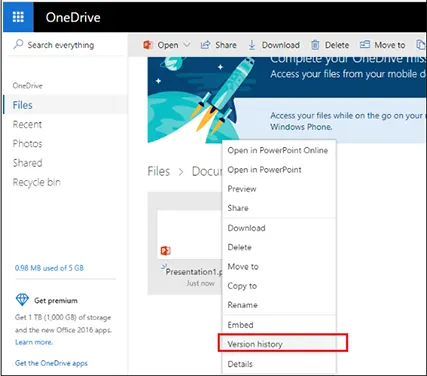427x376 pixels.
Task: Select the Presentation1 file thumbnail
Action: (189, 234)
